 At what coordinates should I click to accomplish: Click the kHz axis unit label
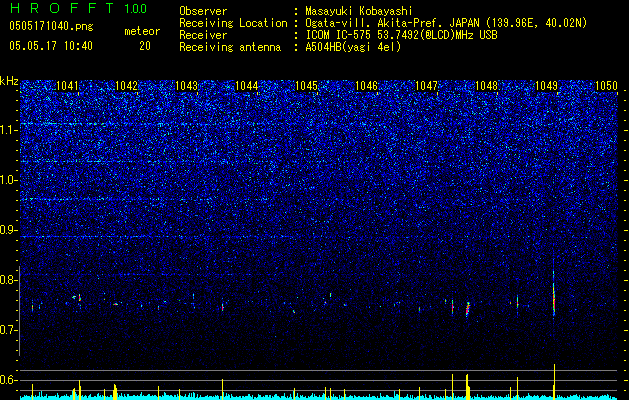coord(9,82)
